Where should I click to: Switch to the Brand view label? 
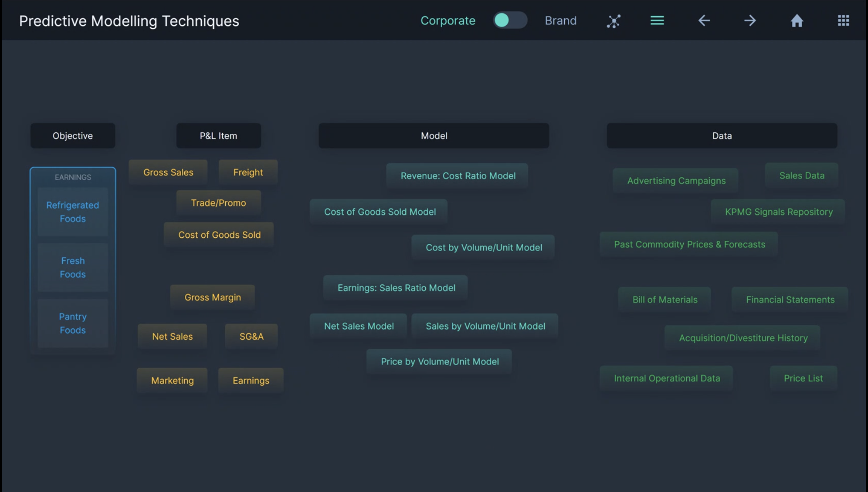click(560, 20)
